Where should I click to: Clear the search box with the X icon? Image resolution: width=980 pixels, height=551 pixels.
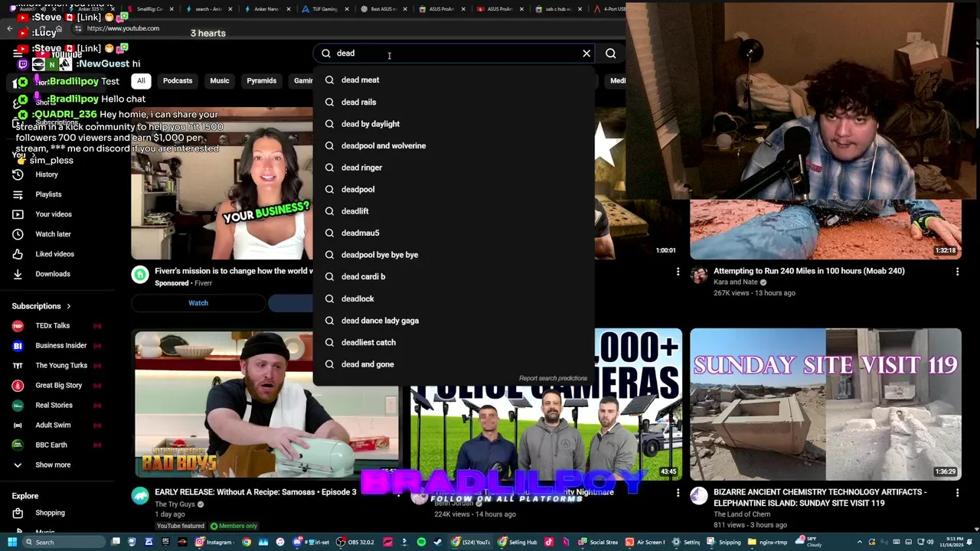coord(586,54)
